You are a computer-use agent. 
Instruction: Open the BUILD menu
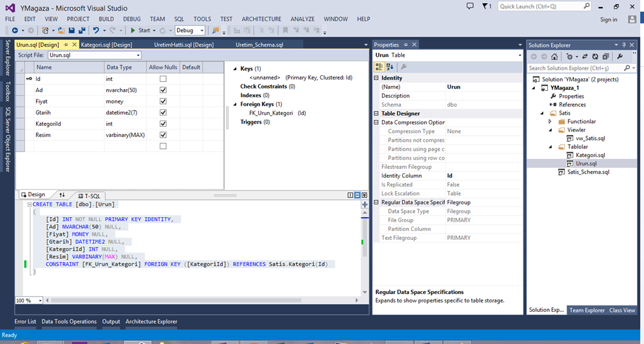click(x=106, y=19)
